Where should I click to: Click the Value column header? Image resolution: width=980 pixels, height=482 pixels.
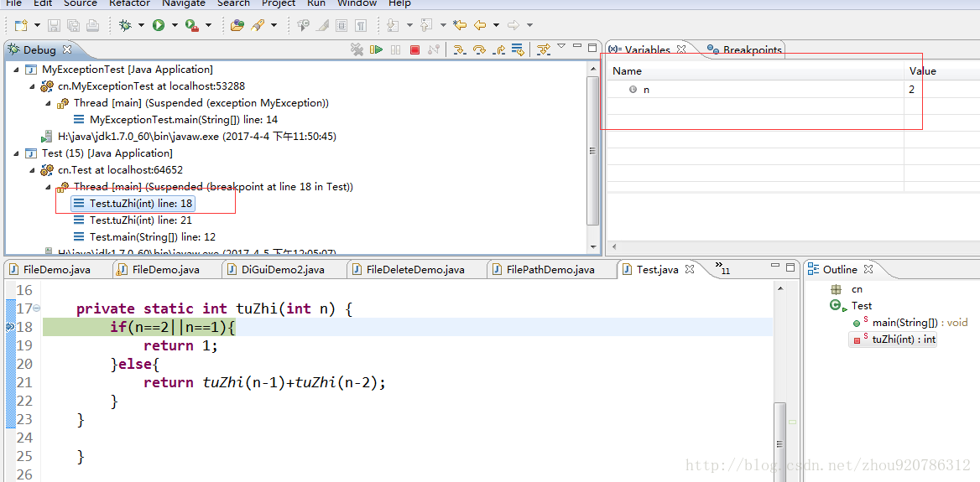click(x=941, y=71)
